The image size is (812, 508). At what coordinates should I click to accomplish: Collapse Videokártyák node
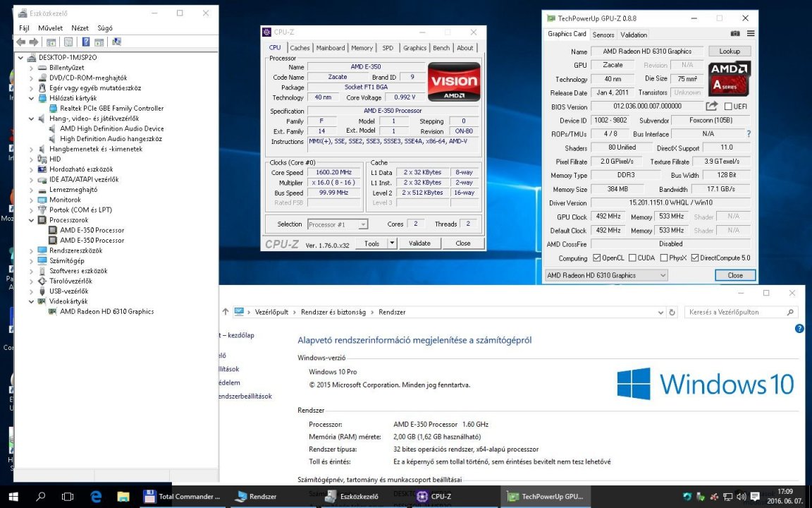coord(31,301)
